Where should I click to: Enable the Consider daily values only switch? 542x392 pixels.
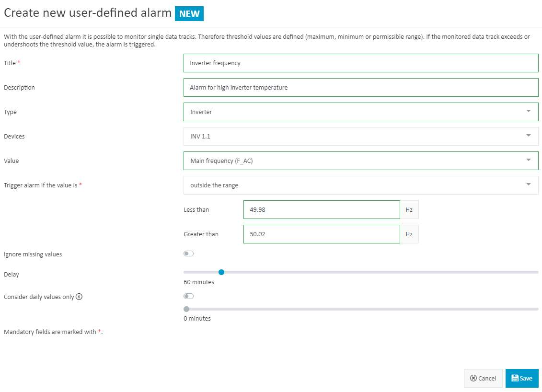tap(188, 296)
